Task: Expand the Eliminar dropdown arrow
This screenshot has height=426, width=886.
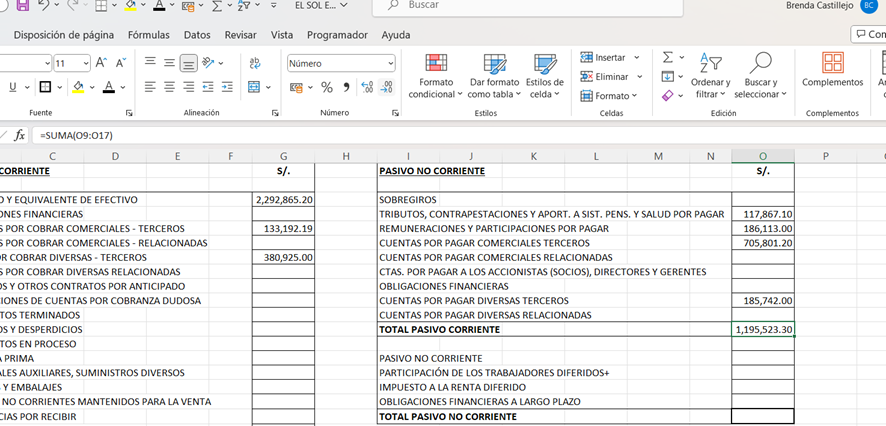Action: coord(640,76)
